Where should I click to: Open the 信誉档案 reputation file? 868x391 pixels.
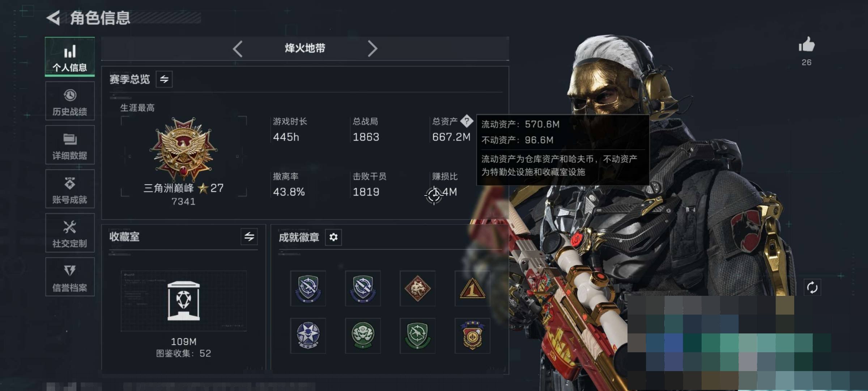[70, 277]
